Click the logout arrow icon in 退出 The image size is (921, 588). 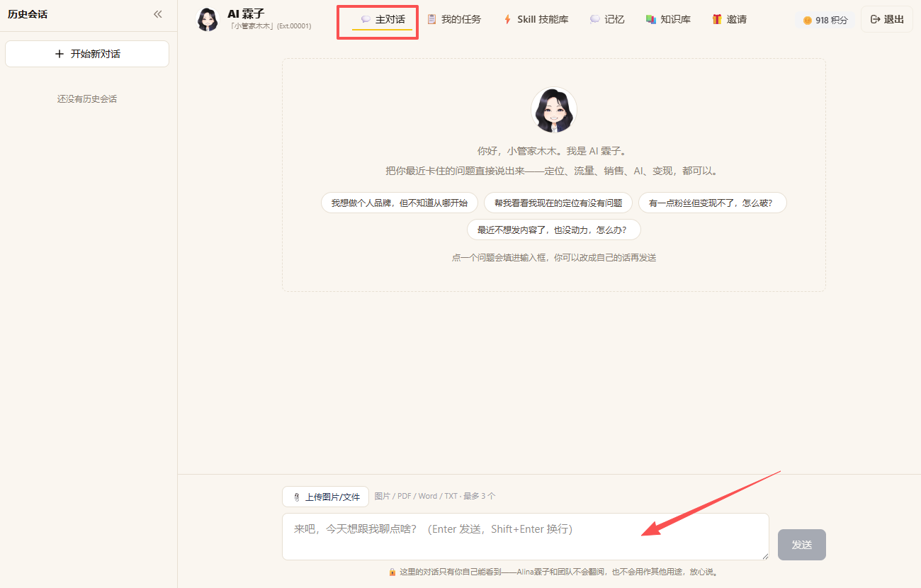pyautogui.click(x=876, y=19)
